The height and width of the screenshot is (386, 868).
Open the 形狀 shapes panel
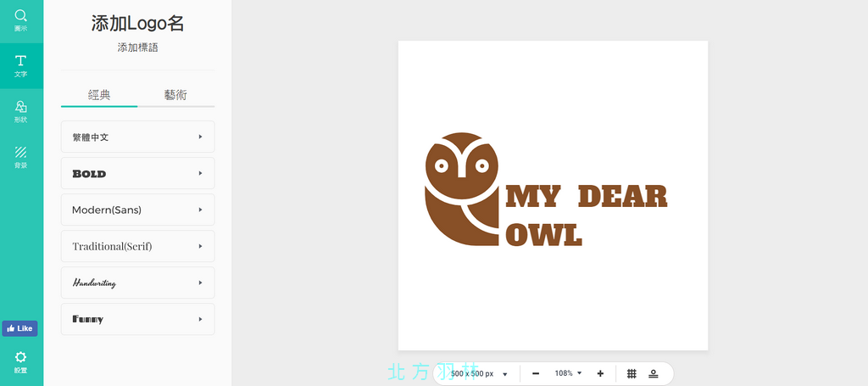[x=21, y=111]
